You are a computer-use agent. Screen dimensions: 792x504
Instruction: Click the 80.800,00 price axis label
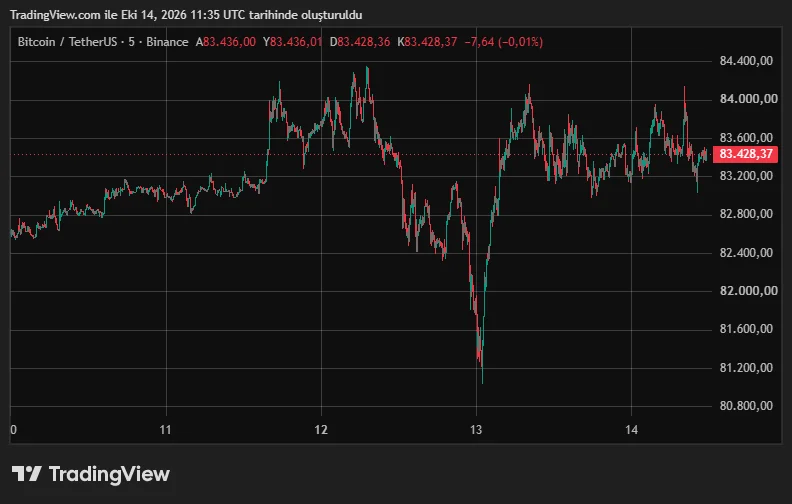click(746, 406)
